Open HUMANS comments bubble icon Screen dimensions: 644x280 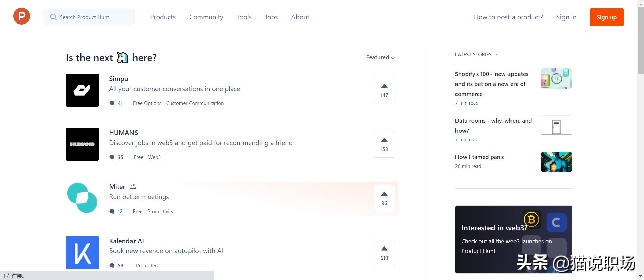[112, 157]
